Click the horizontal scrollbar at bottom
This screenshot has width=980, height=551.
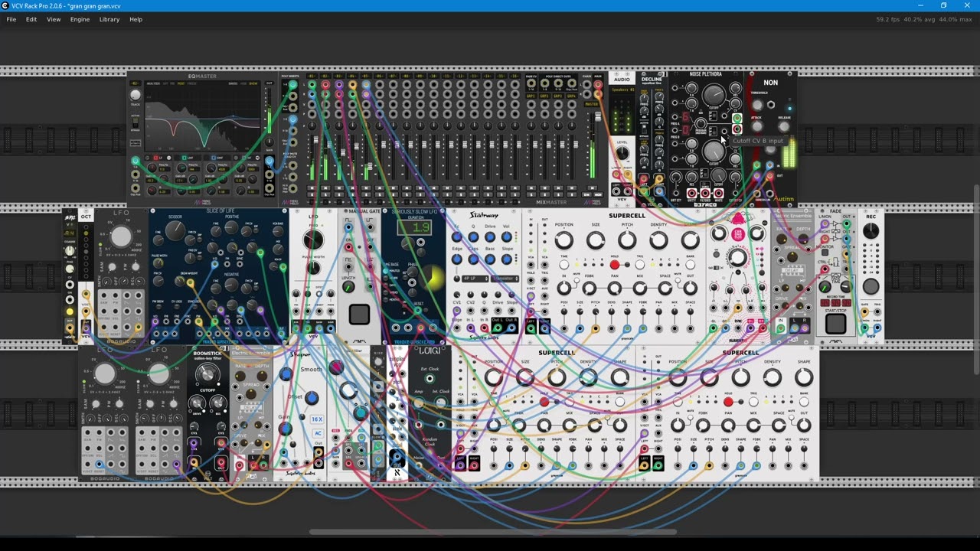click(494, 533)
